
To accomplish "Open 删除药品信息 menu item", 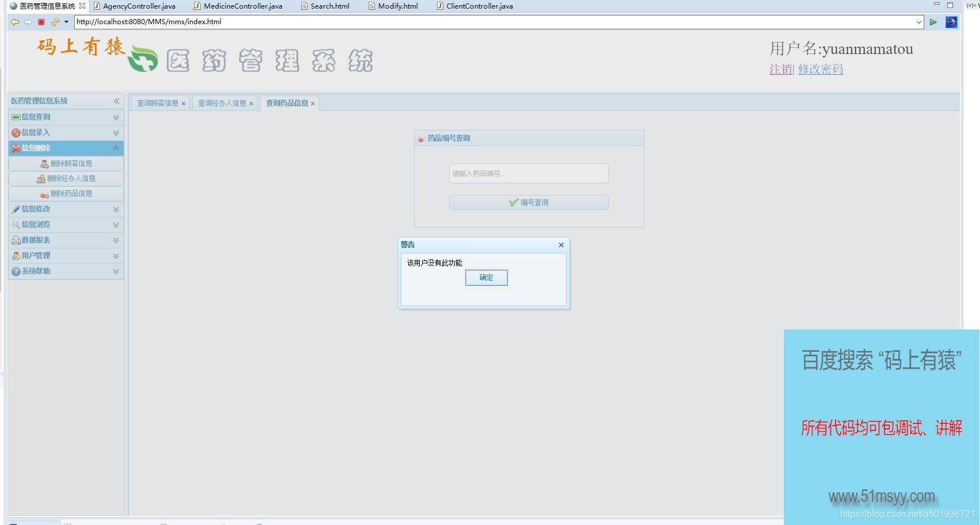I will tap(66, 194).
